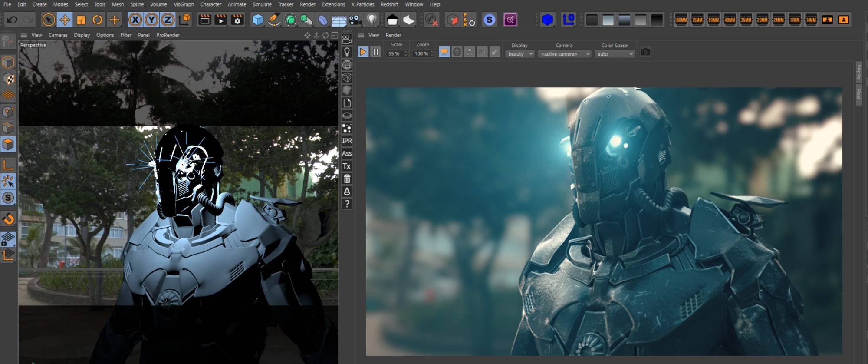868x364 pixels.
Task: Open the IPR window hamburger menu
Action: 361,35
